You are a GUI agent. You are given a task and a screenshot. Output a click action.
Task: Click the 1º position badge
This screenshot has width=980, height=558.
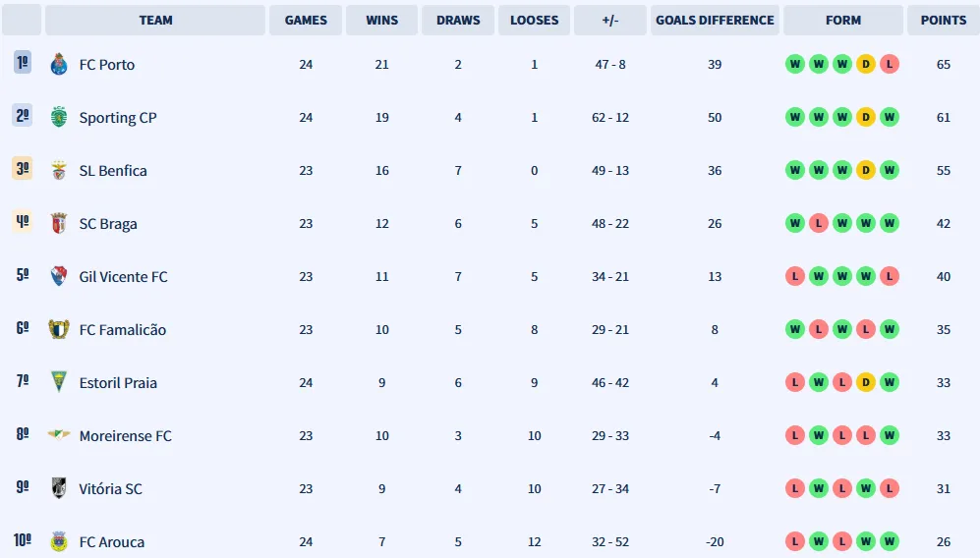(23, 63)
